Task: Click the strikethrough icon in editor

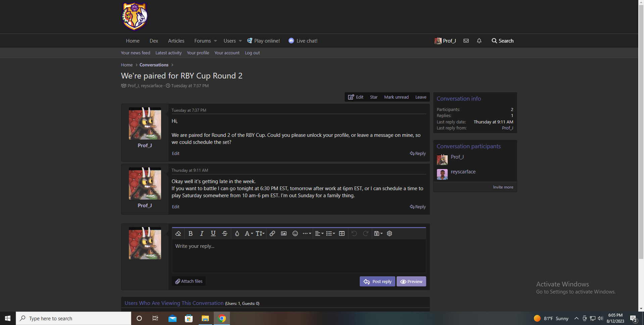Action: (x=225, y=234)
